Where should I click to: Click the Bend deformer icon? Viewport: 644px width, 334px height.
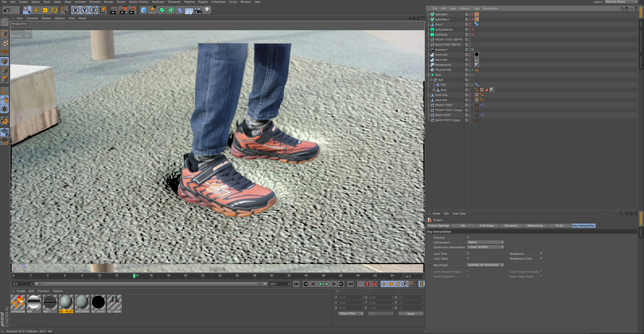tap(180, 10)
